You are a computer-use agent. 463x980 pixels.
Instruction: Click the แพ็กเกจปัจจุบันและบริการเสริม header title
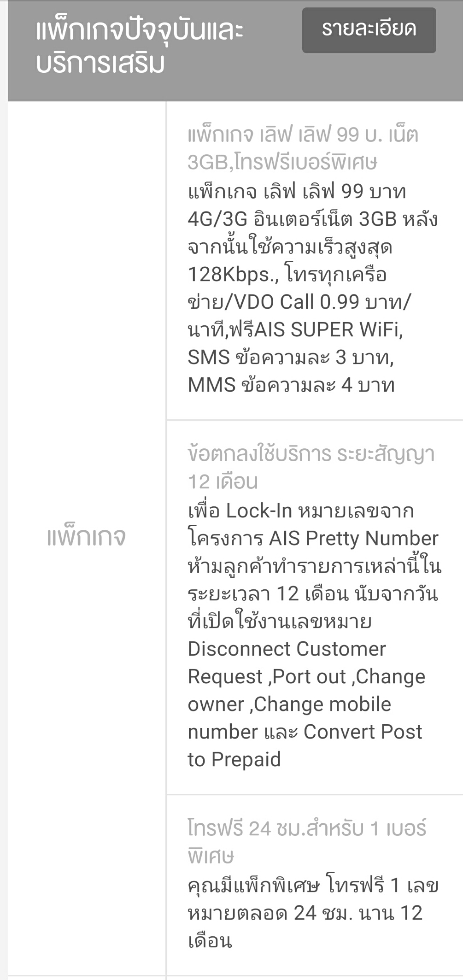pyautogui.click(x=139, y=47)
